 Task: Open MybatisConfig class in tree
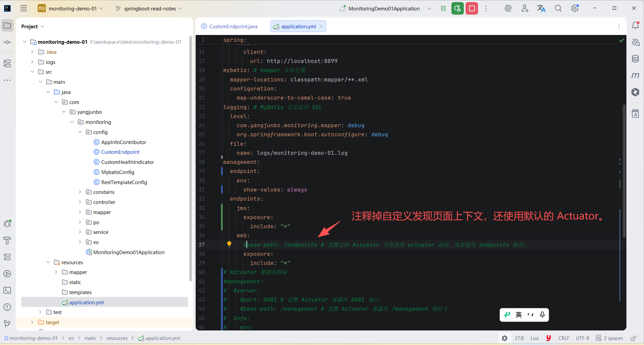(x=117, y=172)
